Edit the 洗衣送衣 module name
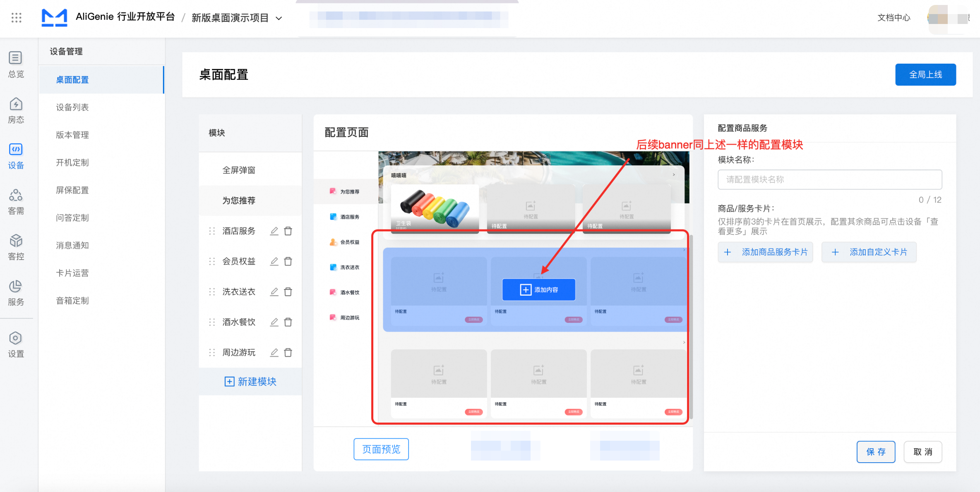 tap(274, 292)
